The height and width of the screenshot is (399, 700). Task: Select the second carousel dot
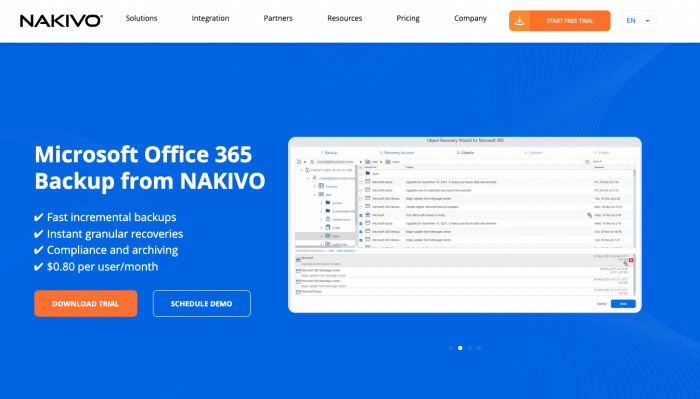coord(460,348)
